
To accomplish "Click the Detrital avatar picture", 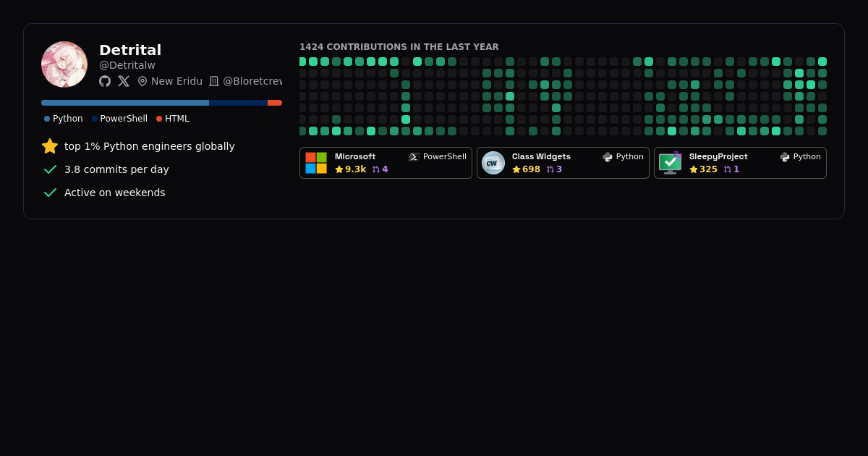I will [64, 64].
